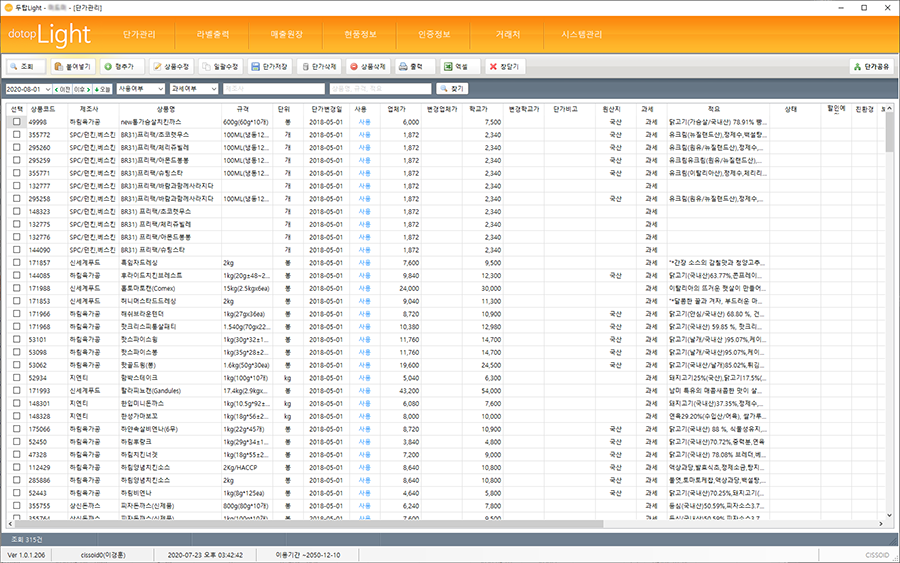This screenshot has height=563, width=900.
Task: Open 상품수정 product edit tool
Action: (170, 67)
